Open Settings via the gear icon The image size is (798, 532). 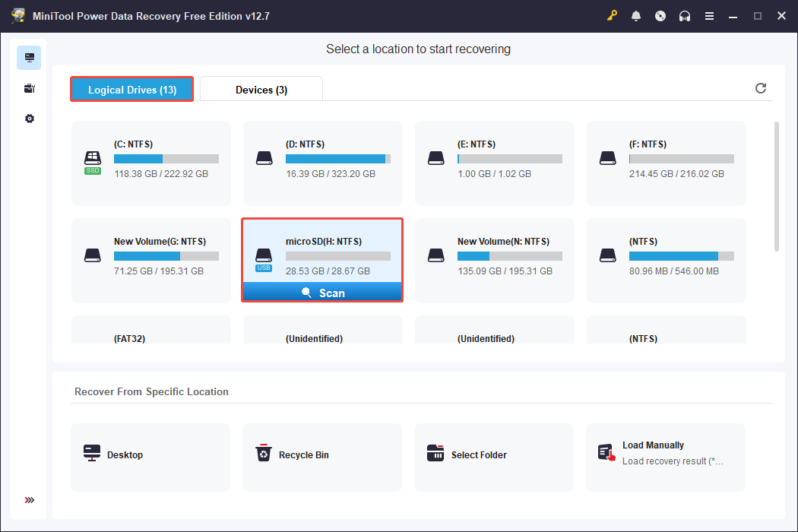29,118
